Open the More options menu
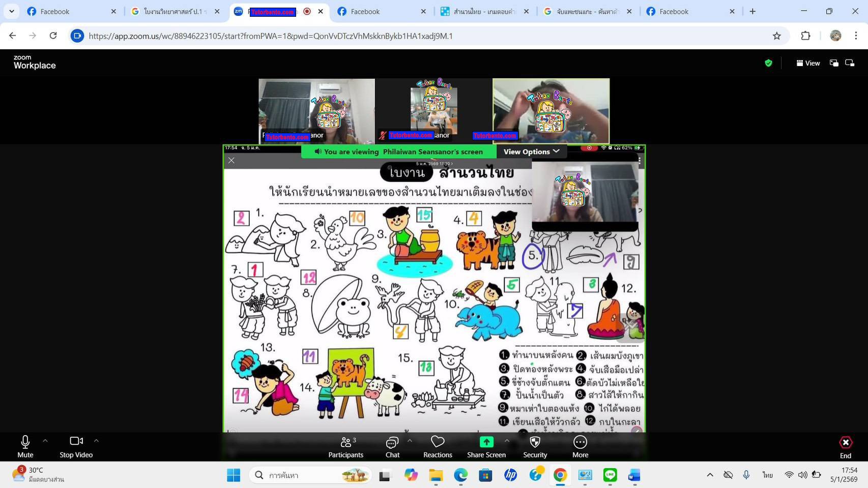The width and height of the screenshot is (868, 488). [x=580, y=446]
